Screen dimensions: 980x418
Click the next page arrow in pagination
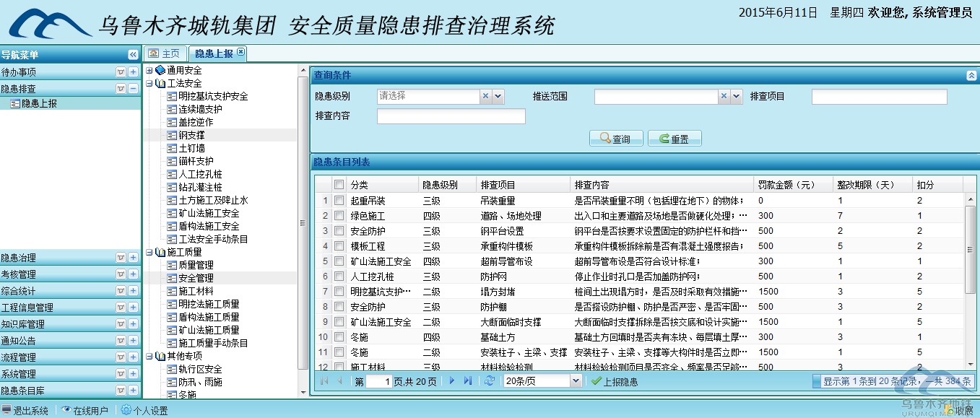tap(452, 381)
